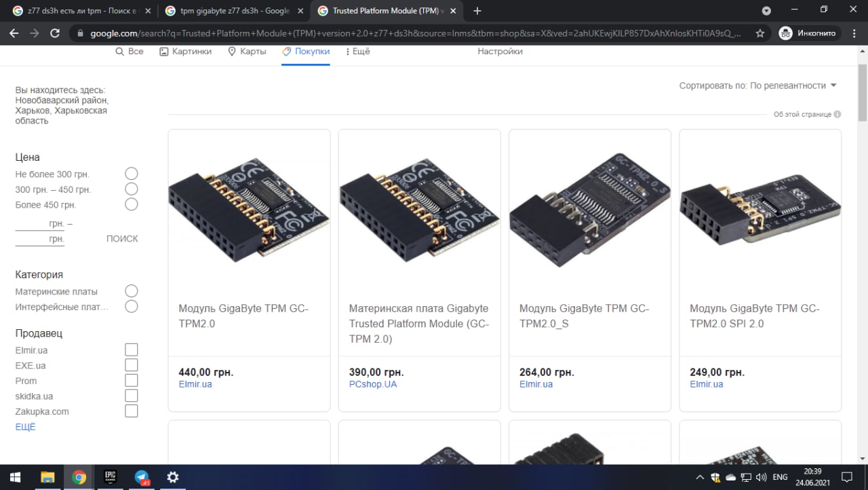Check the skidka.ua seller checkbox
This screenshot has width=868, height=490.
(132, 396)
